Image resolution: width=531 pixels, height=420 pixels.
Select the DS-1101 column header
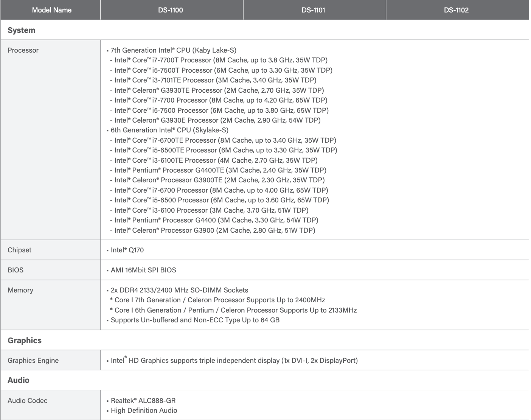click(x=313, y=10)
